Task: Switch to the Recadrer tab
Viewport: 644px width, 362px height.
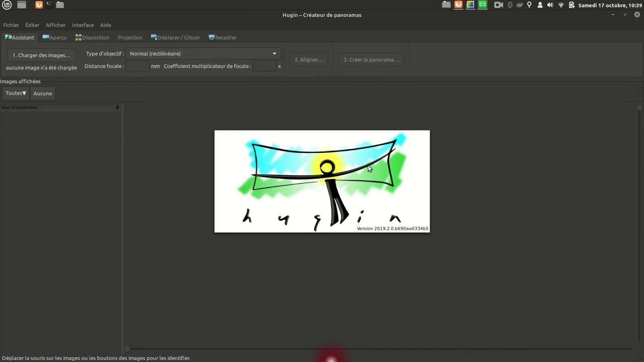Action: tap(222, 38)
